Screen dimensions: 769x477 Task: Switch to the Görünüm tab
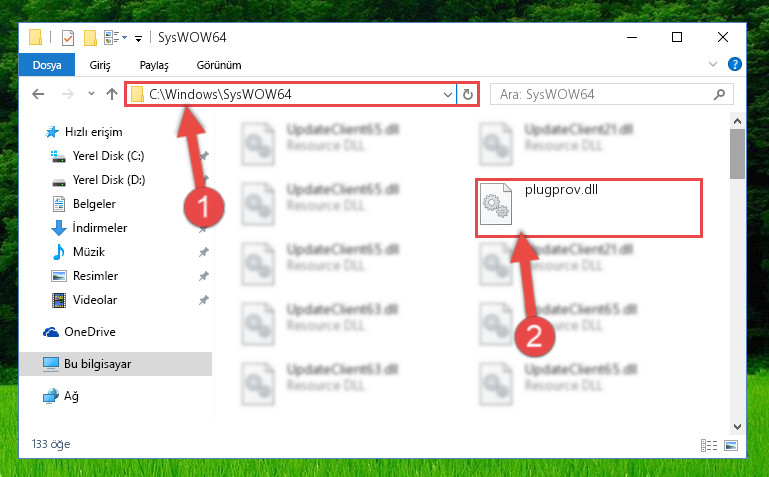pos(219,65)
